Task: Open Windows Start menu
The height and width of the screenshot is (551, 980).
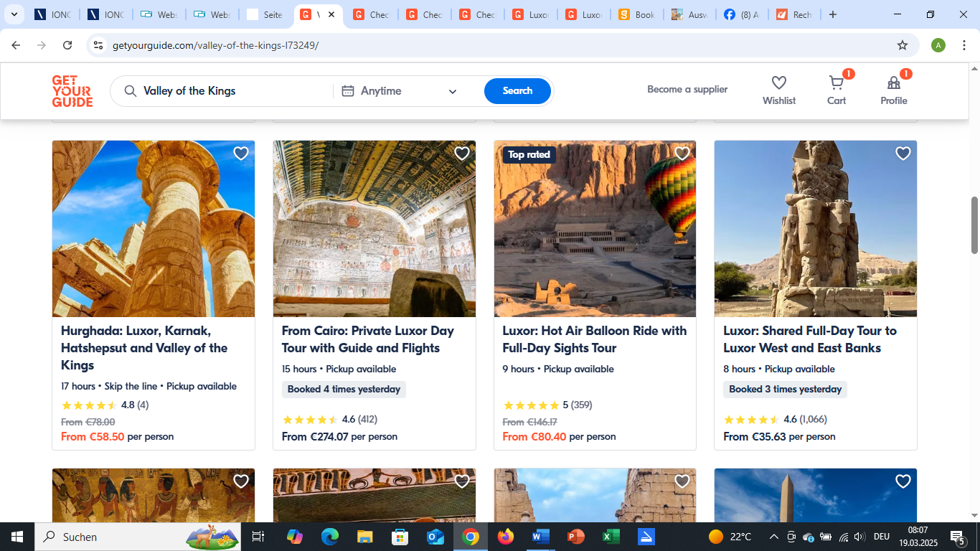Action: coord(17,537)
